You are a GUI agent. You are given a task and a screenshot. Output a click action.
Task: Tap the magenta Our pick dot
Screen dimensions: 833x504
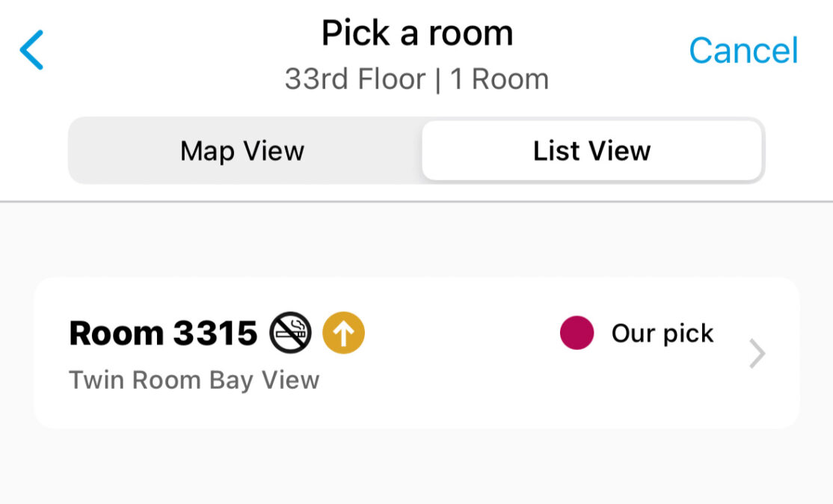577,333
